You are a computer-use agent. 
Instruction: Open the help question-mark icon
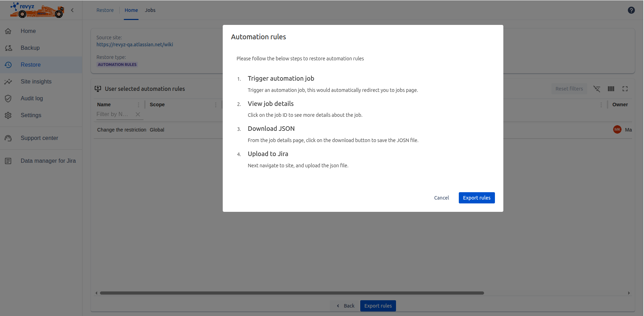pyautogui.click(x=631, y=10)
